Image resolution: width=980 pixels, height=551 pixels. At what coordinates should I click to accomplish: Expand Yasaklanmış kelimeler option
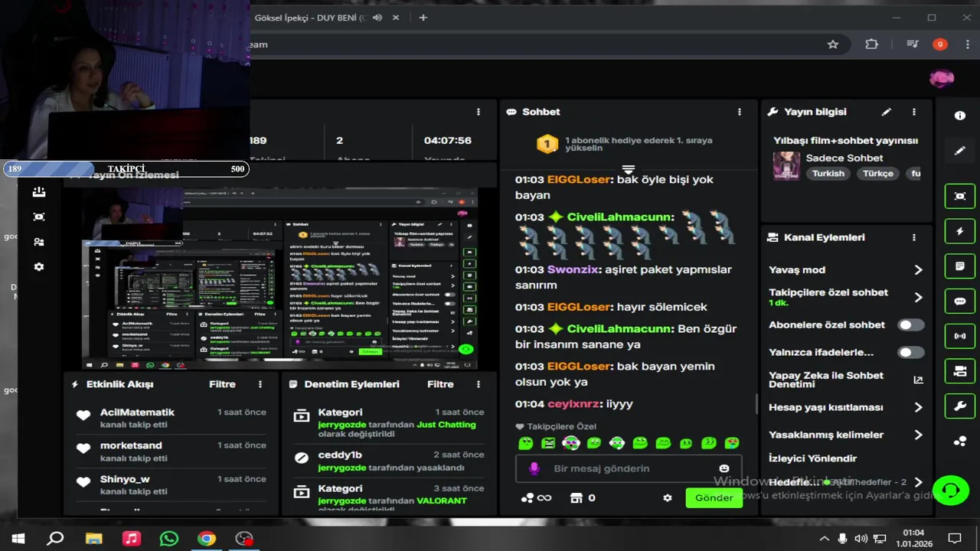(919, 435)
